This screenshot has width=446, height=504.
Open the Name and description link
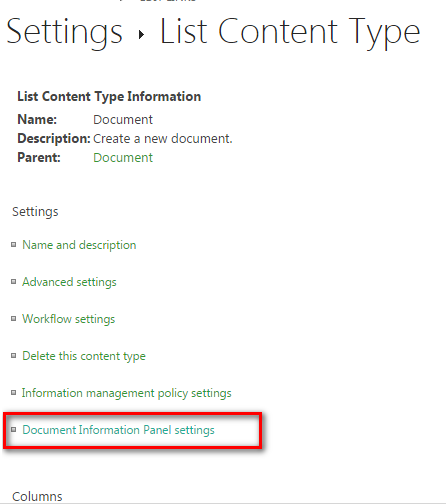coord(79,245)
